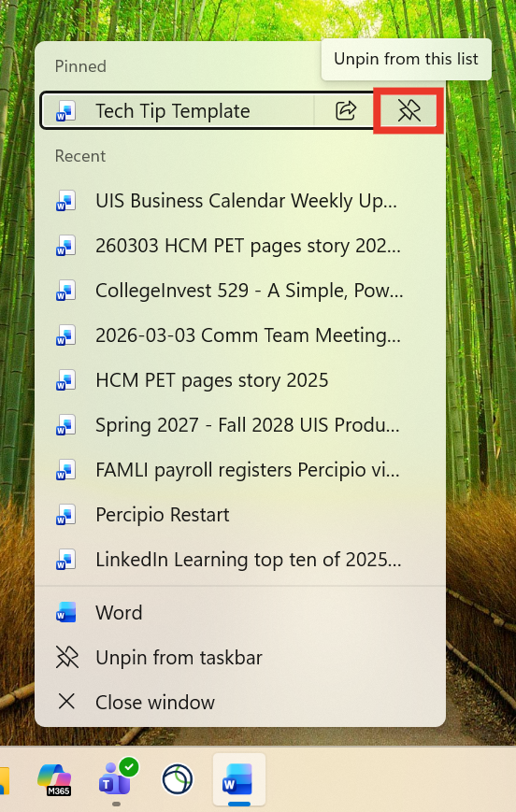
Task: Open UIS Business Calendar Weekly Up... document
Action: point(240,201)
